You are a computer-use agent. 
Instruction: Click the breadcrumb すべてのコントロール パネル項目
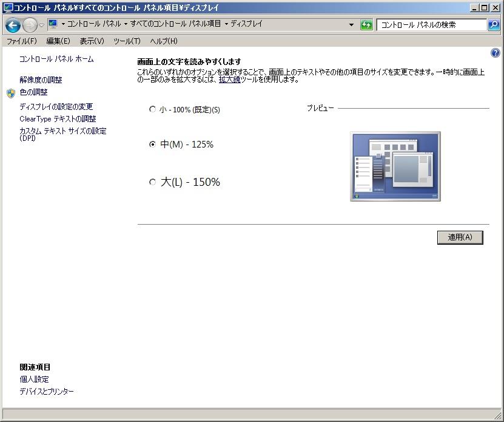click(x=175, y=24)
